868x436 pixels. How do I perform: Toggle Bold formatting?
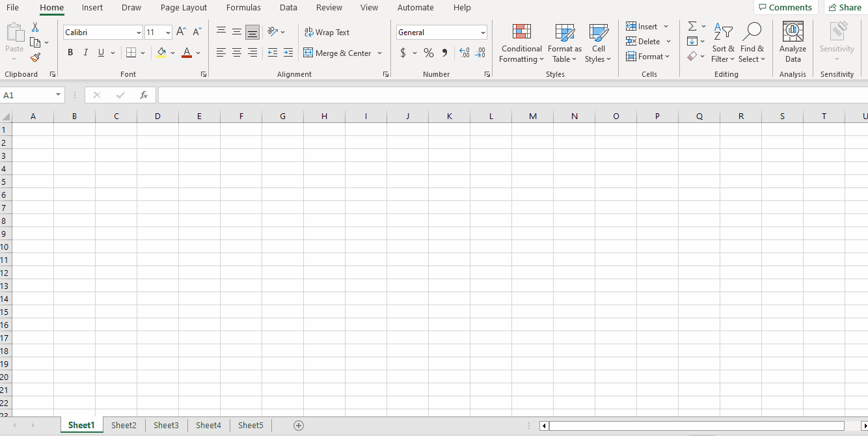point(70,53)
